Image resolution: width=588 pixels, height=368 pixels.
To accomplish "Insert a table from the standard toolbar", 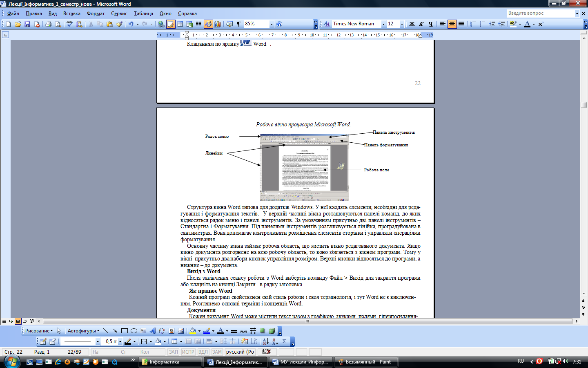I will (x=180, y=24).
